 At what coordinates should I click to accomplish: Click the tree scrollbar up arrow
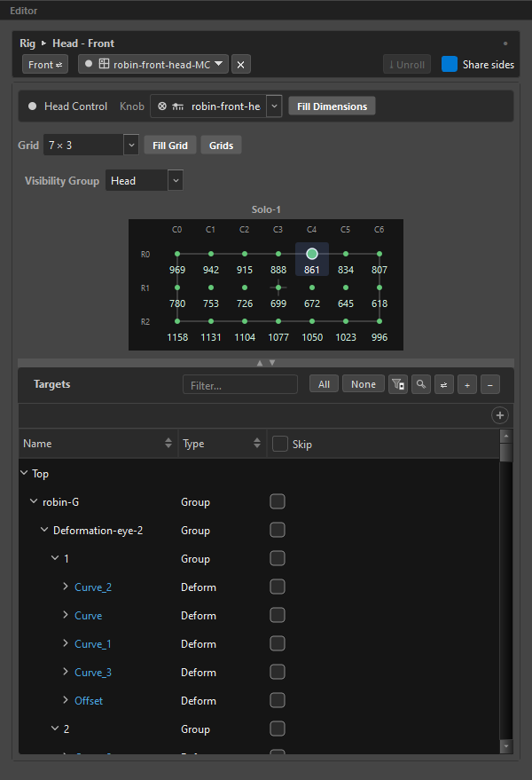[x=505, y=437]
